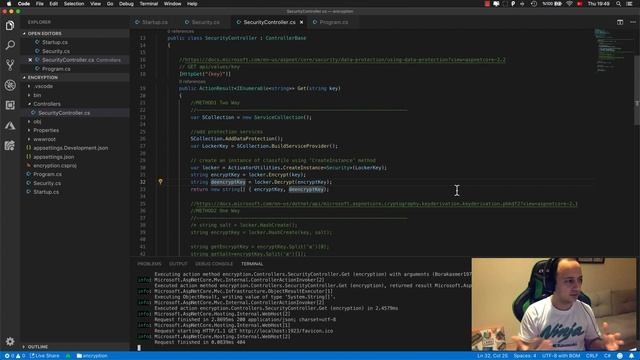Show the Problems panel tab
This screenshot has height=360, width=640.
pos(149,264)
